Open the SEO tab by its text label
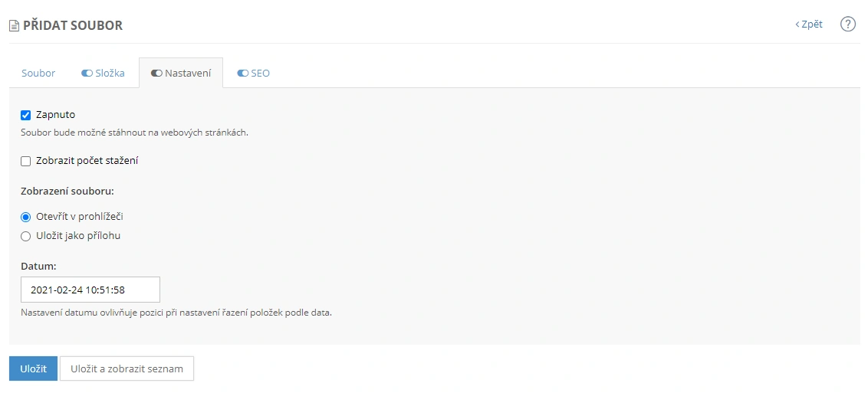The height and width of the screenshot is (393, 868). 261,74
